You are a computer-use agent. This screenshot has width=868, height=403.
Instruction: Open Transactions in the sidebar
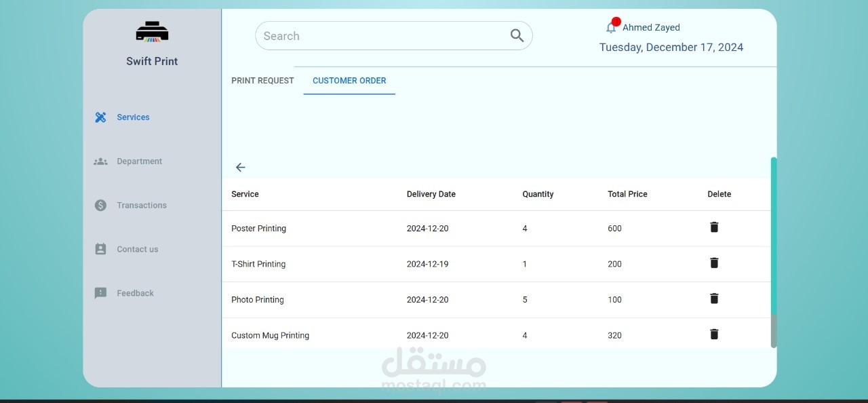click(x=142, y=205)
